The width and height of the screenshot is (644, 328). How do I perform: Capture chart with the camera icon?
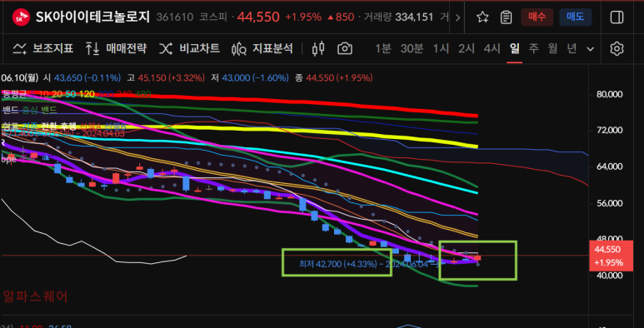click(x=345, y=49)
